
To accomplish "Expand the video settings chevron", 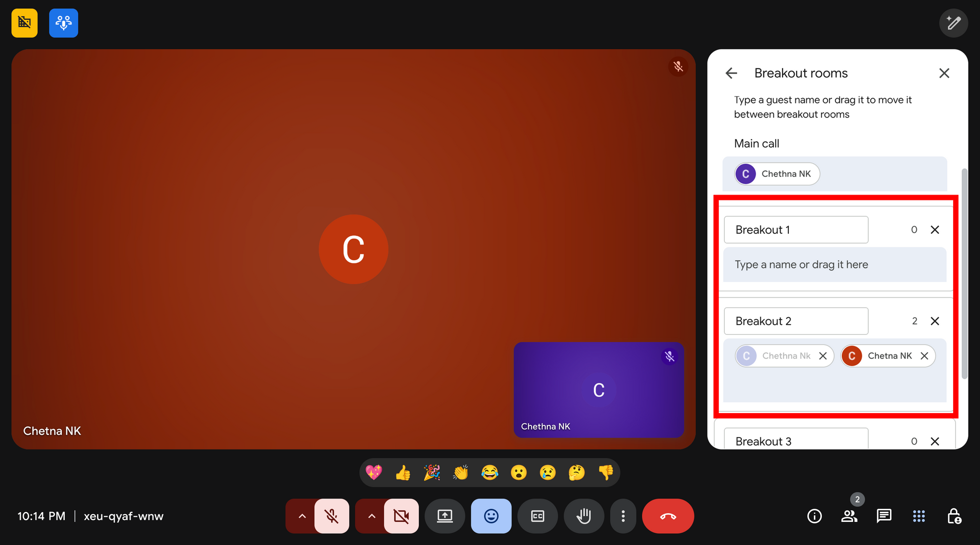I will point(371,516).
